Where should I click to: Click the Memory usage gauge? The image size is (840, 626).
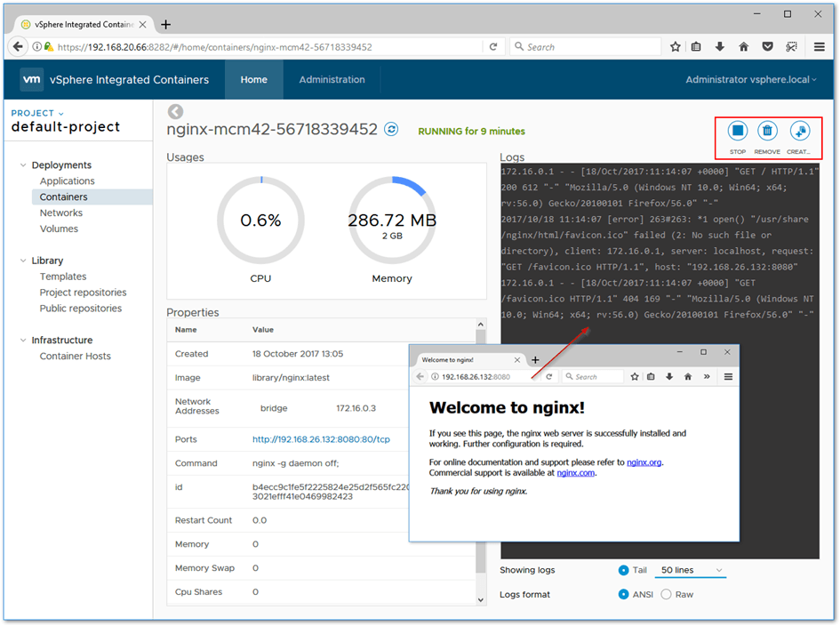coord(392,221)
